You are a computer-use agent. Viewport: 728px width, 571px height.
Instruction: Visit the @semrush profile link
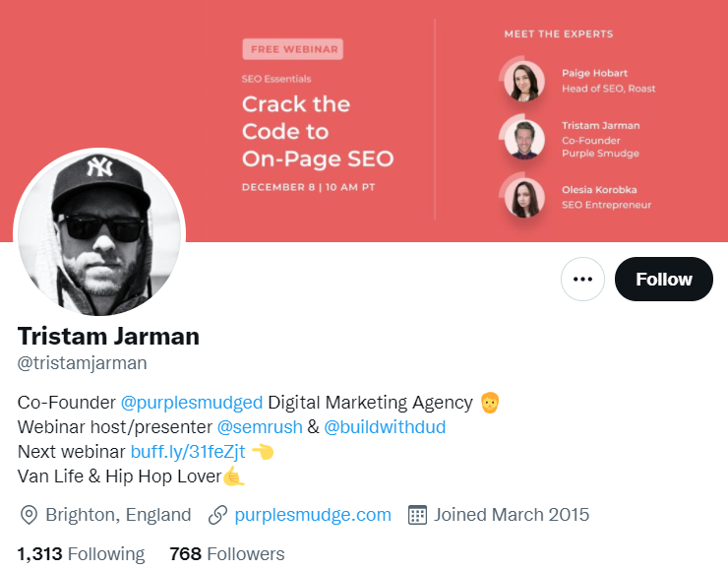(x=260, y=427)
